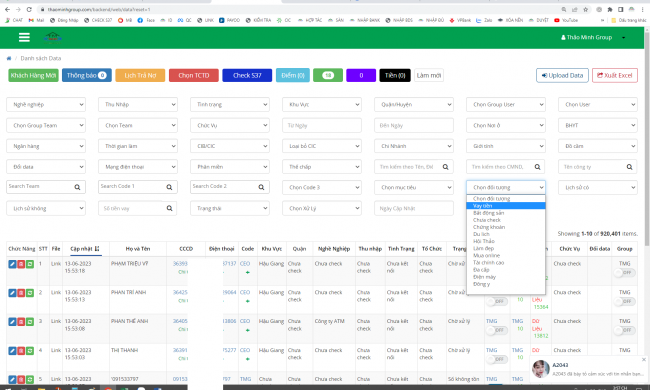Open YouTube bookmark in bookmarks bar
650x390 pixels.
[566, 20]
